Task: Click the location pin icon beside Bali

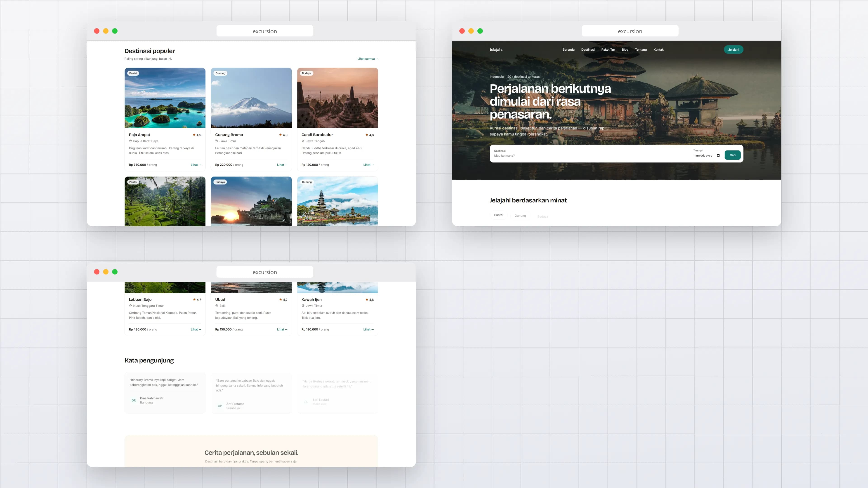Action: point(217,306)
